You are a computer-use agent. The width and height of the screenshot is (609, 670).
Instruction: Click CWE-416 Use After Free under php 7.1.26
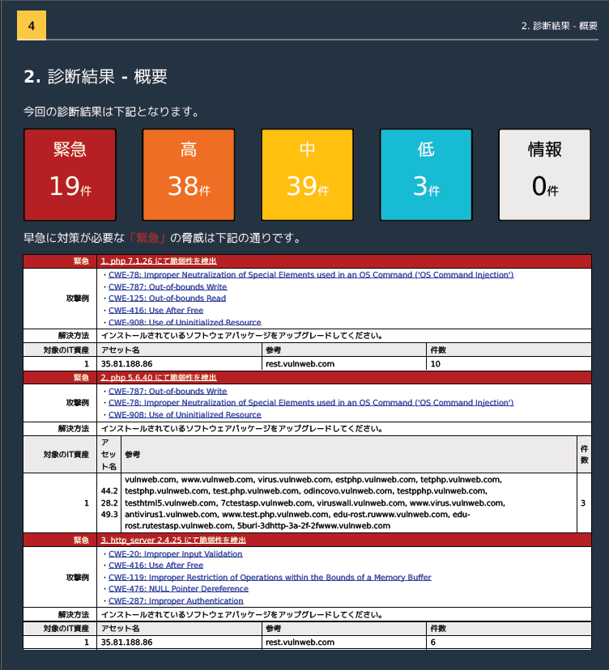pos(156,310)
